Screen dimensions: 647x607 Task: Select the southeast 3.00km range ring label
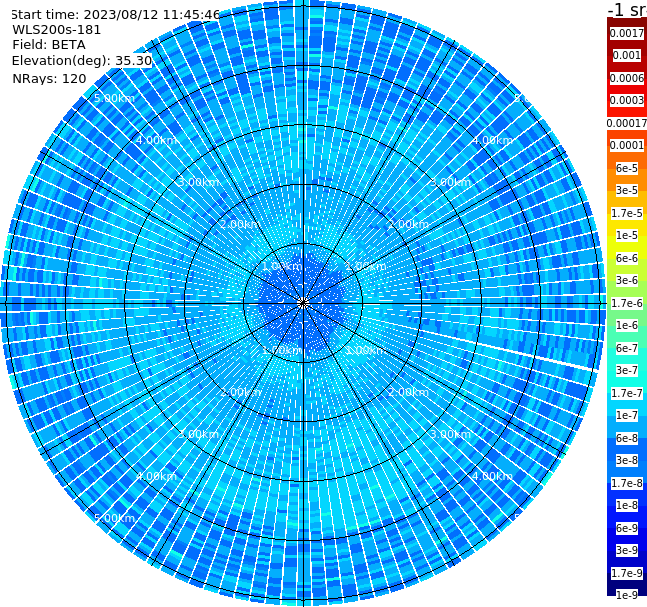[450, 434]
